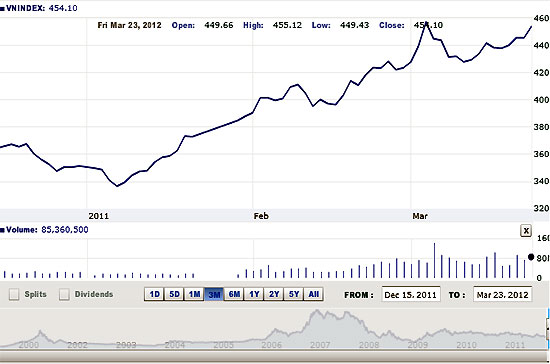Close the Volume panel with X button
550x364 pixels.
pos(526,231)
